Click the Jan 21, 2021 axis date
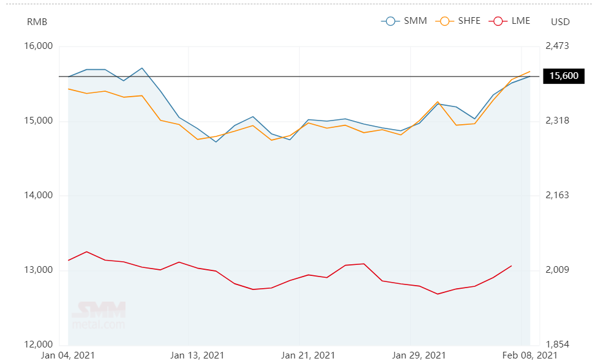 tap(308, 355)
